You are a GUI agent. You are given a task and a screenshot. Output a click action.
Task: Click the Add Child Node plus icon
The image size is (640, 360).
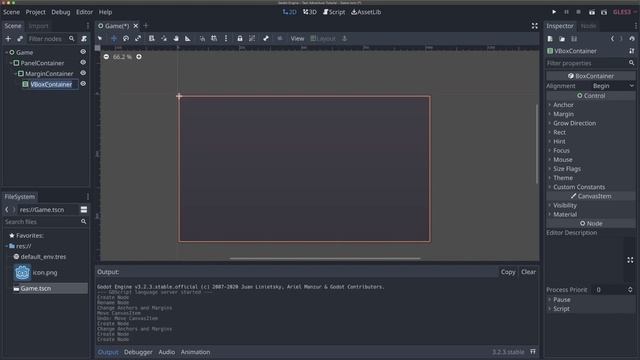(x=8, y=39)
